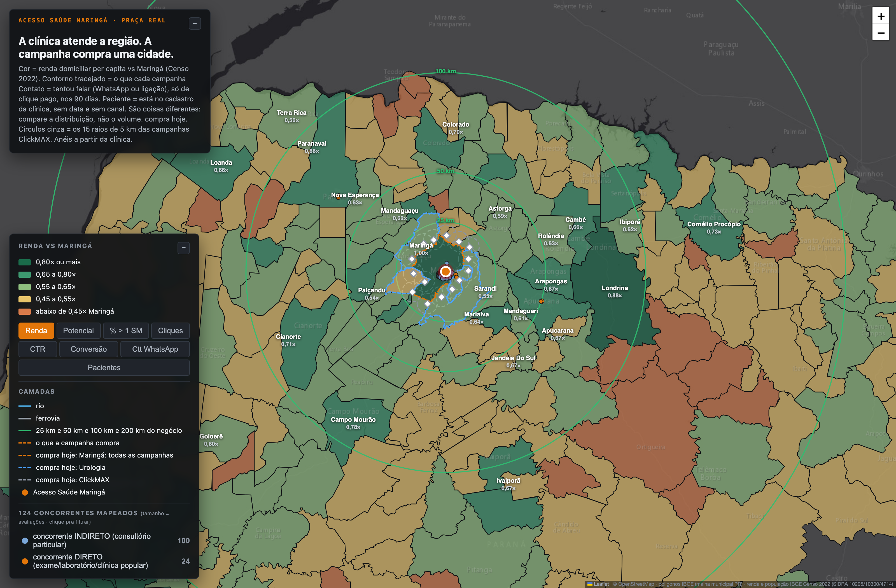Image resolution: width=896 pixels, height=588 pixels.
Task: Click the 0,65 a 0,80× swatch
Action: [x=25, y=274]
